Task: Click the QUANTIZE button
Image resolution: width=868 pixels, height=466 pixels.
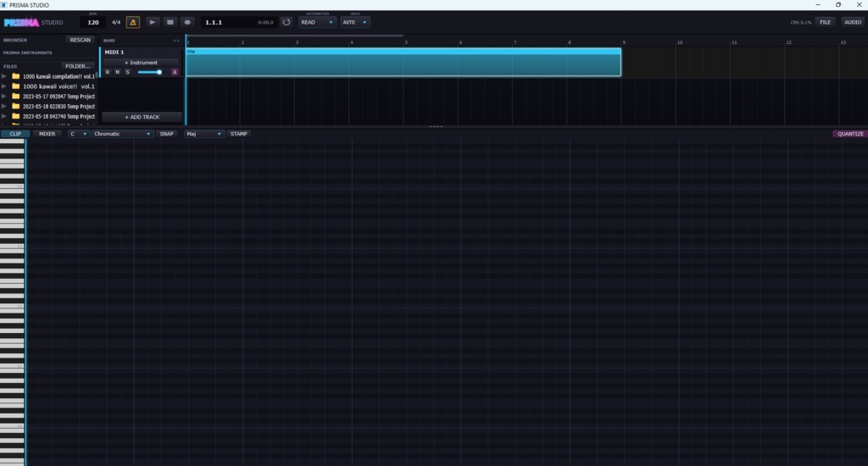Action: 849,134
